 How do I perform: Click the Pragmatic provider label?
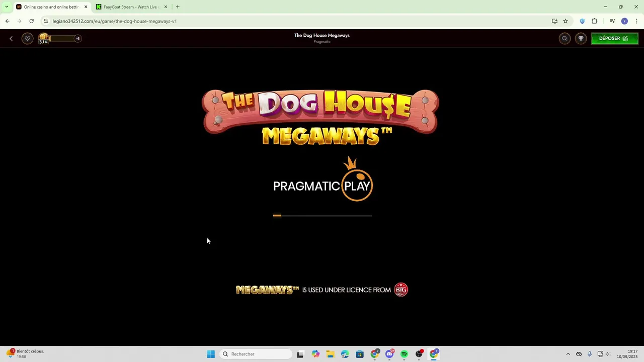[x=322, y=42]
